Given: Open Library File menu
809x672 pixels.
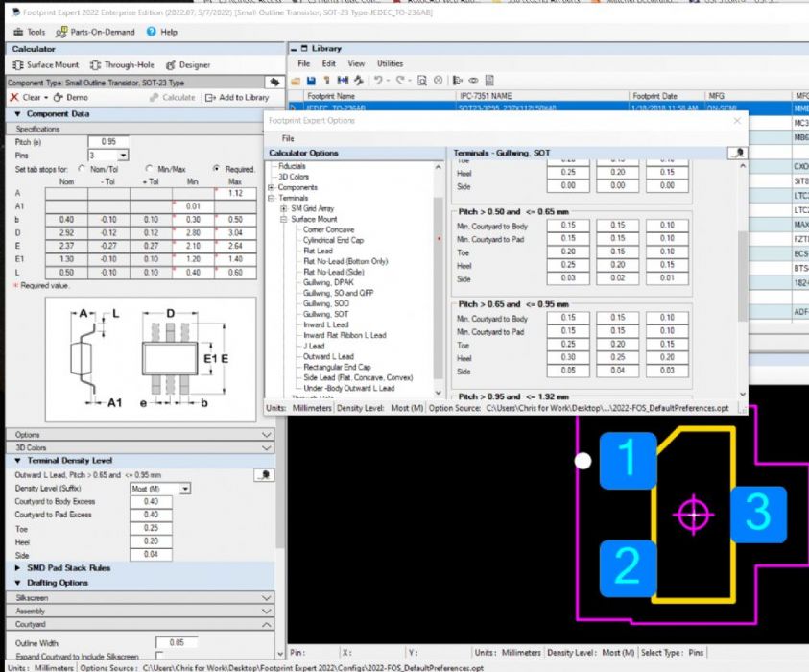Looking at the screenshot, I should tap(304, 63).
